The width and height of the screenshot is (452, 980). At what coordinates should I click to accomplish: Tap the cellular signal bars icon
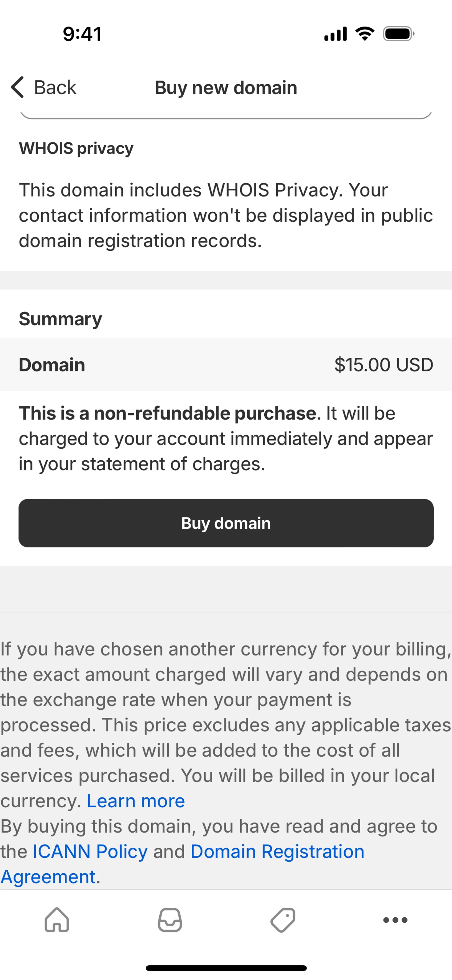335,34
